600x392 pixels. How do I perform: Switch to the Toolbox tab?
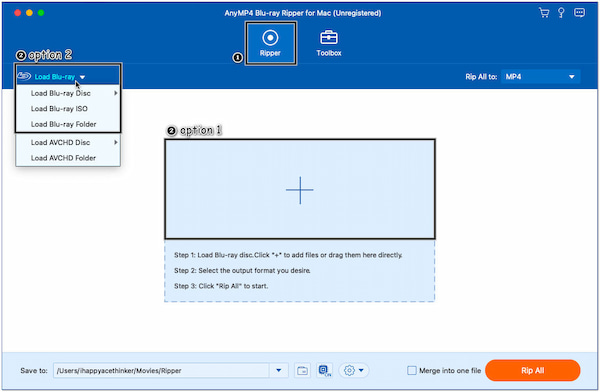pyautogui.click(x=329, y=43)
